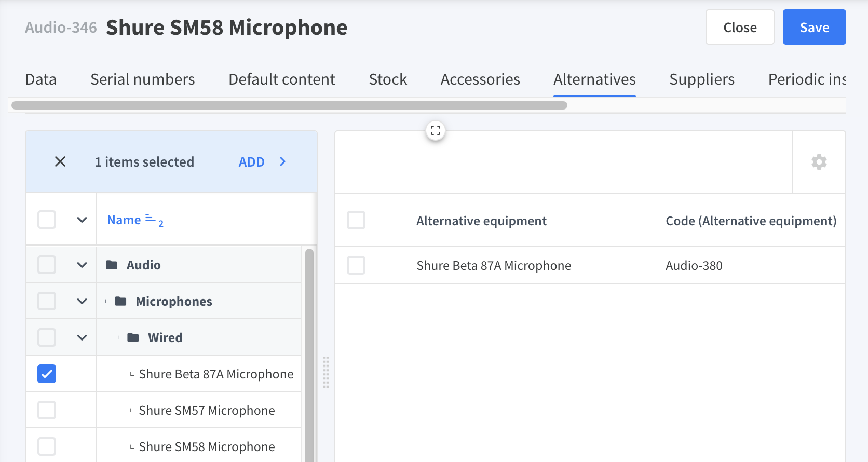Check the Audio folder checkbox
868x462 pixels.
click(47, 265)
